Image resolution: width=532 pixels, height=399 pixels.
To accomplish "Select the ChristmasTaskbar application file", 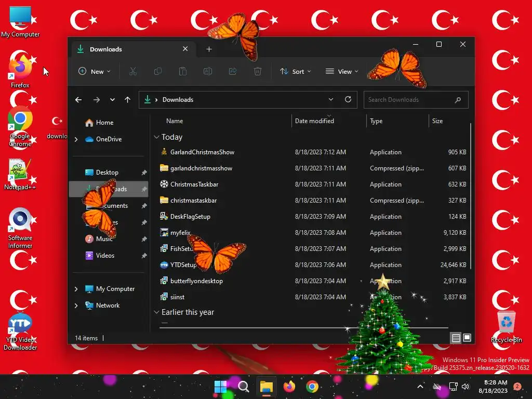I will pyautogui.click(x=313, y=184).
